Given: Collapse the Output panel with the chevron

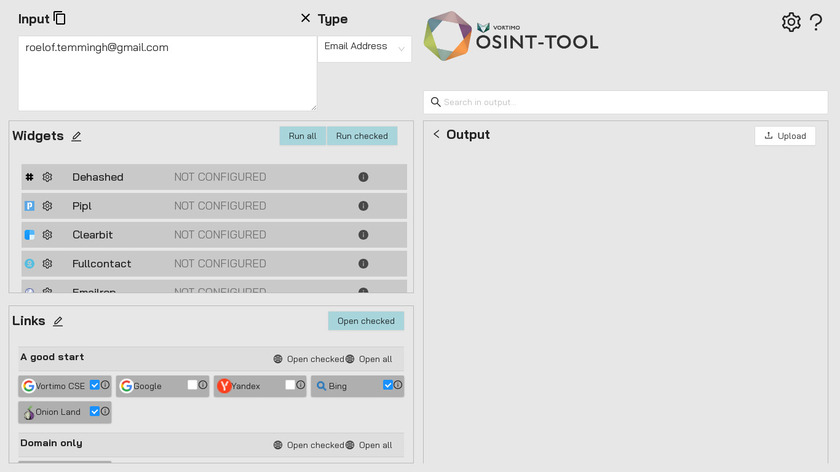Looking at the screenshot, I should point(436,135).
